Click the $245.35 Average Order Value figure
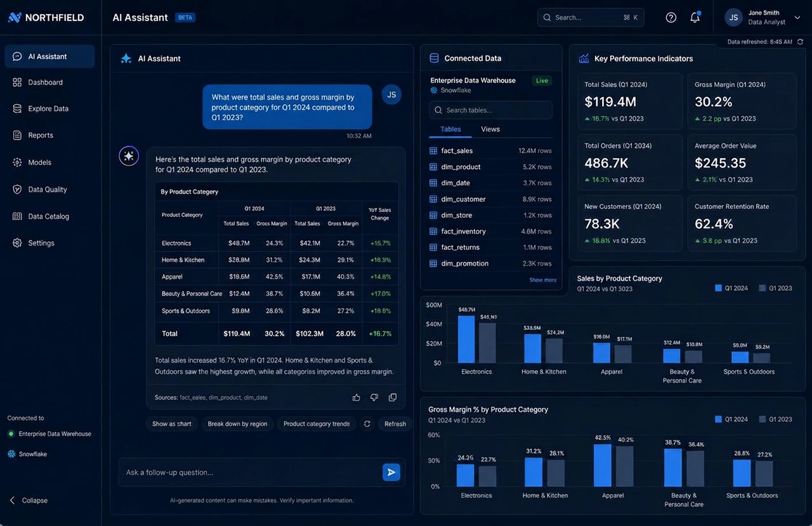The height and width of the screenshot is (526, 812). click(721, 163)
